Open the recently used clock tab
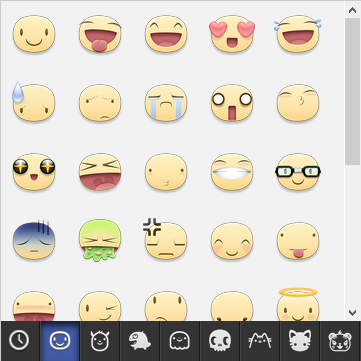The image size is (361, 361). pyautogui.click(x=20, y=341)
